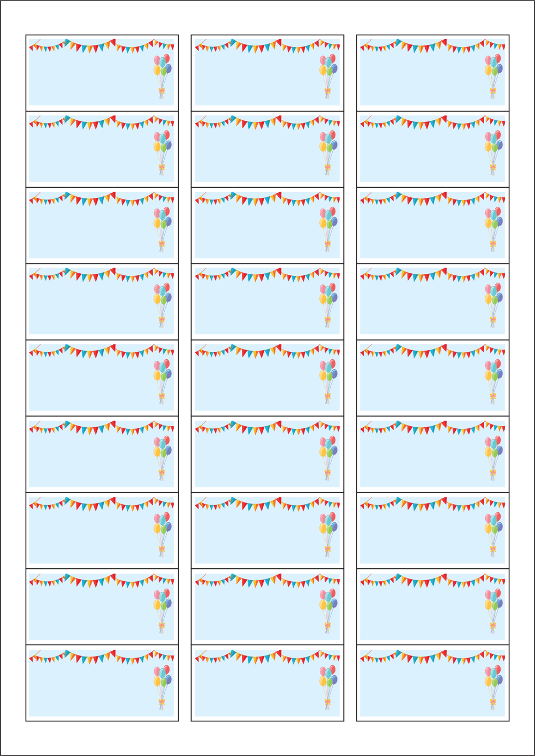This screenshot has width=535, height=756.
Task: Click the bunting banner of the bottom-middle label
Action: [267, 657]
